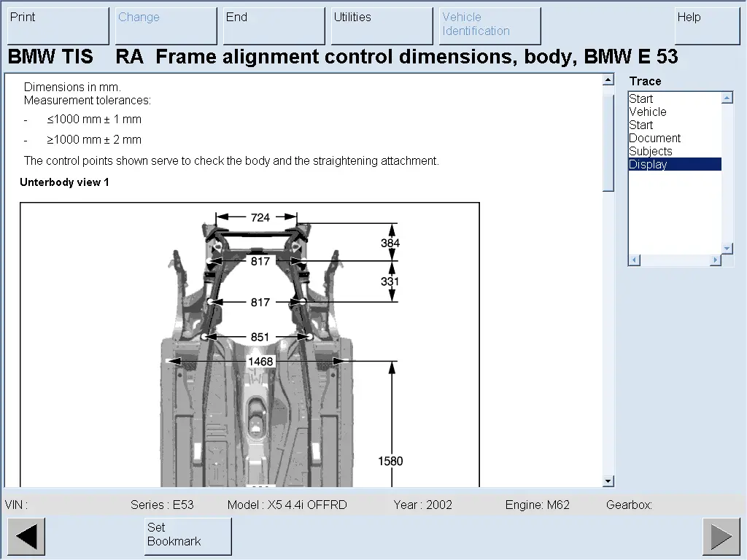Select Vehicle in Trace list
This screenshot has height=560, width=747.
tap(648, 112)
